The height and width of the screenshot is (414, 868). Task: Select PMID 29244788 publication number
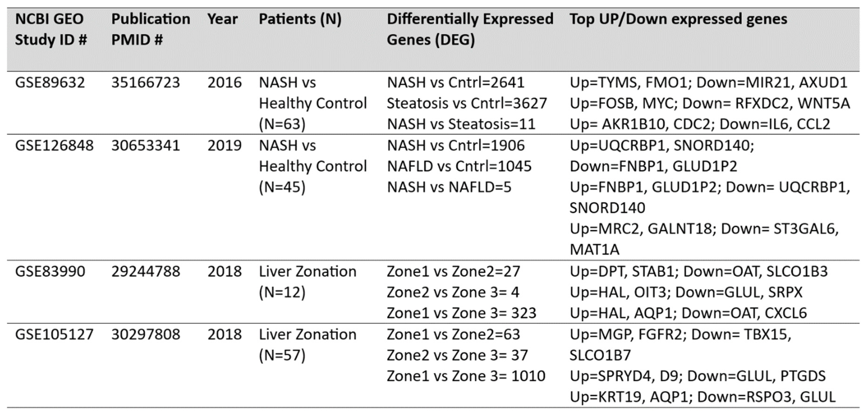pos(146,272)
